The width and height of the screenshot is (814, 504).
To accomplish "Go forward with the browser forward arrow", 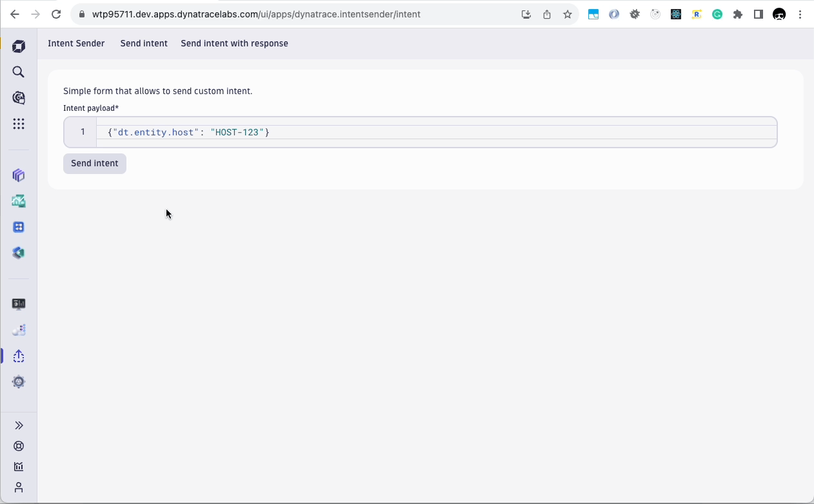I will pos(35,14).
